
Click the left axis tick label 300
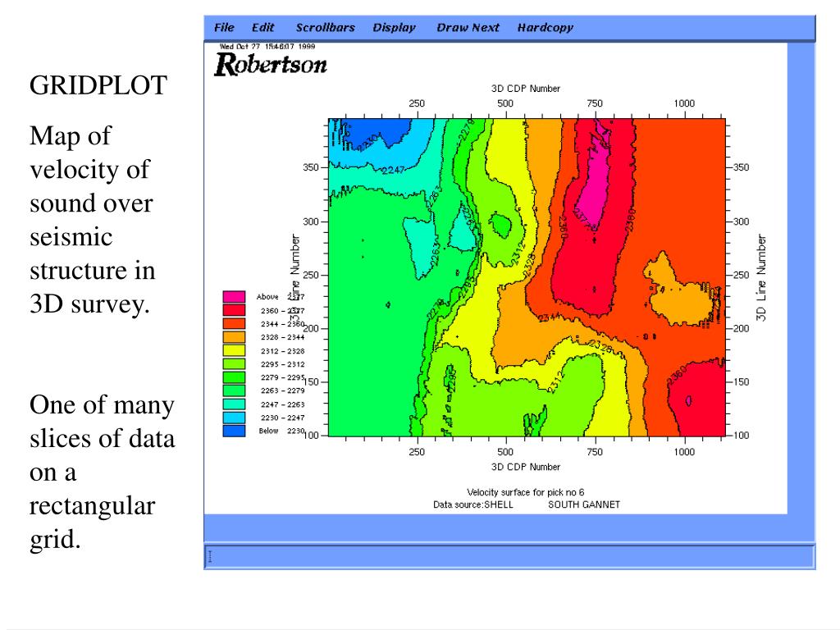pos(311,221)
